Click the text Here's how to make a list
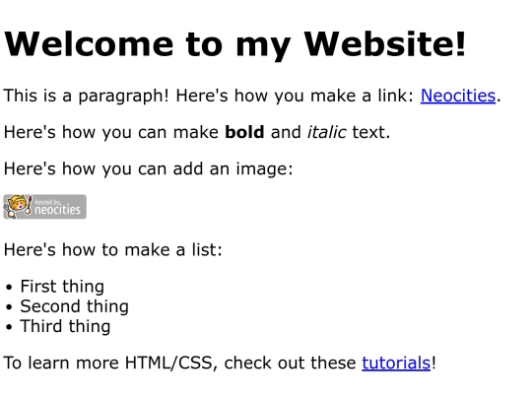Viewport: 532px width, 399px height. [112, 250]
